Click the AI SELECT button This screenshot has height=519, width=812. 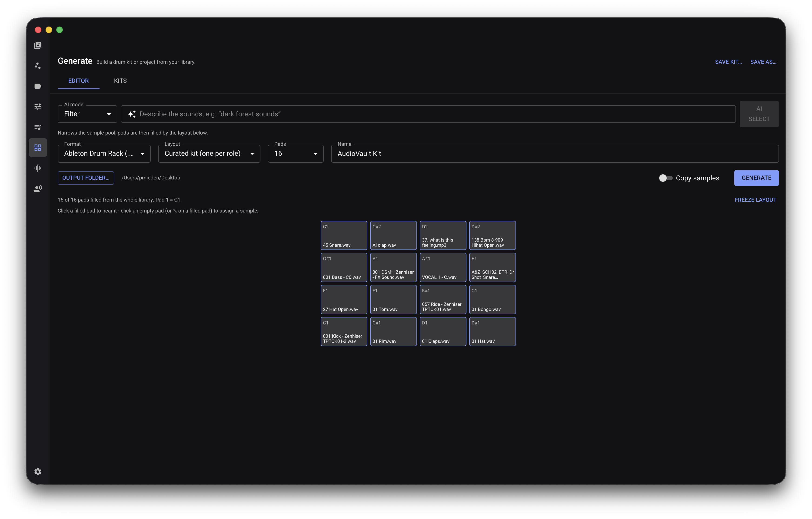[x=759, y=114]
